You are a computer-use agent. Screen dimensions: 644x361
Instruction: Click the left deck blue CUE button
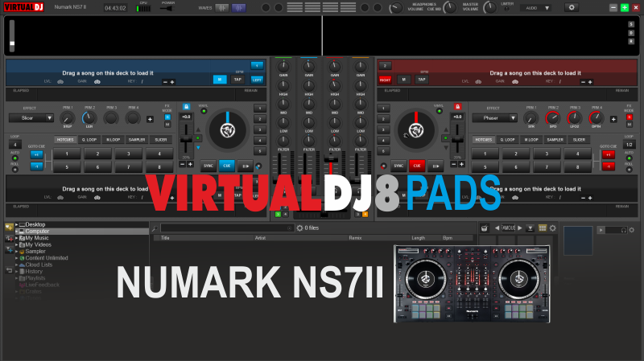[227, 166]
